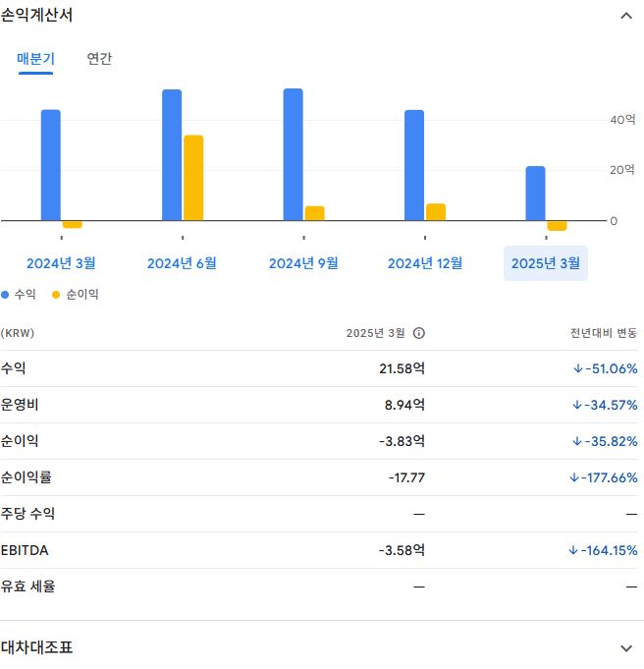Image resolution: width=644 pixels, height=669 pixels.
Task: Click the EBITDA row label
Action: [25, 550]
